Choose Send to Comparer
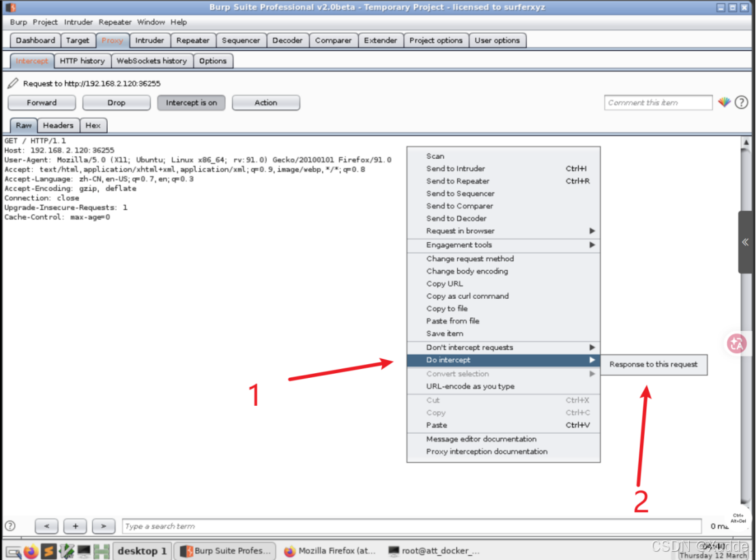Image resolution: width=756 pixels, height=560 pixels. pos(504,206)
